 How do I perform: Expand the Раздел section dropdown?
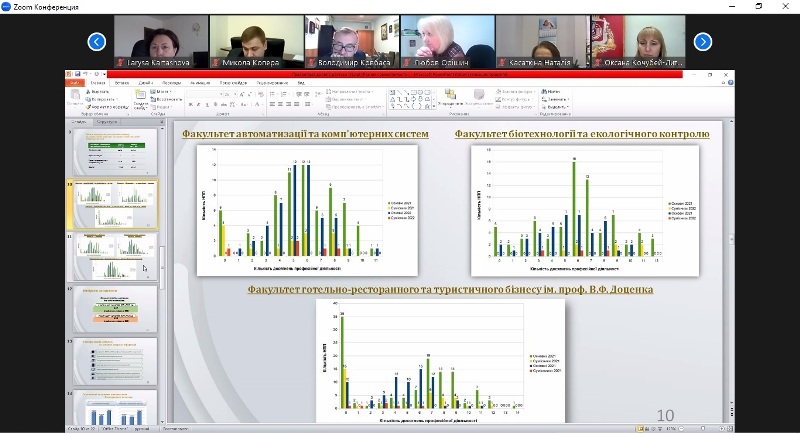click(x=161, y=107)
